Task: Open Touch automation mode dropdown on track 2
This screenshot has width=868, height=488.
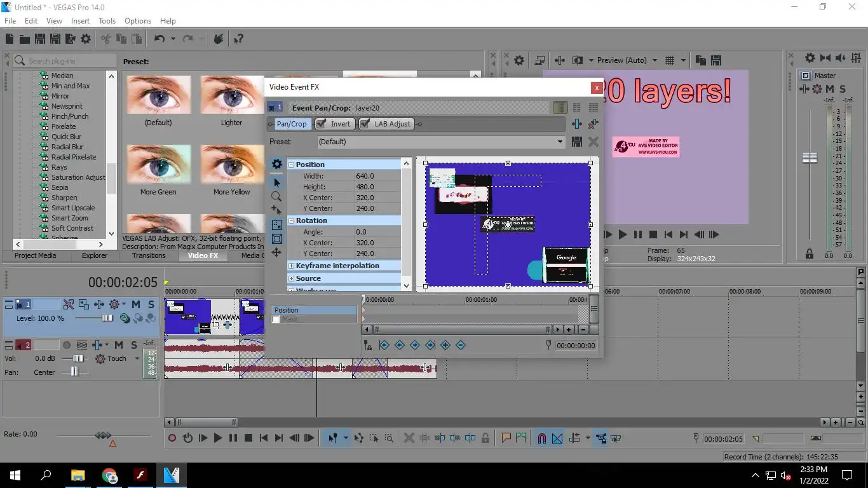Action: (137, 358)
